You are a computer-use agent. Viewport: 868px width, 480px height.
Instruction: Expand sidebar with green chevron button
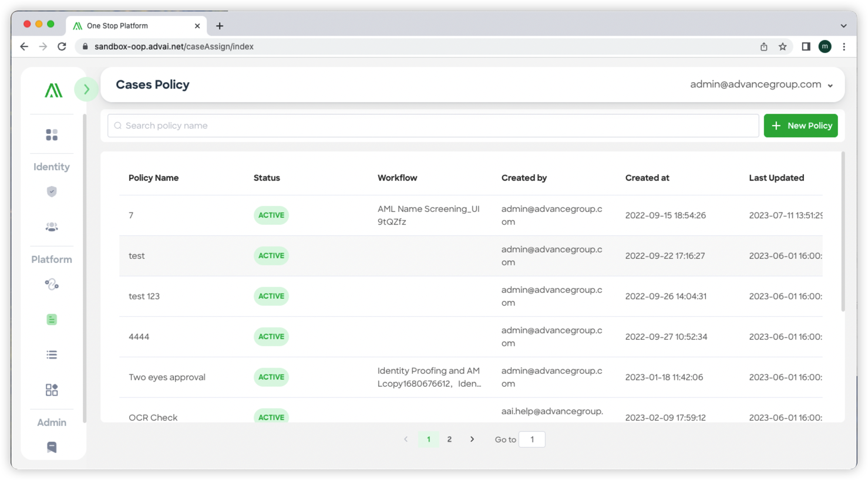pos(86,89)
